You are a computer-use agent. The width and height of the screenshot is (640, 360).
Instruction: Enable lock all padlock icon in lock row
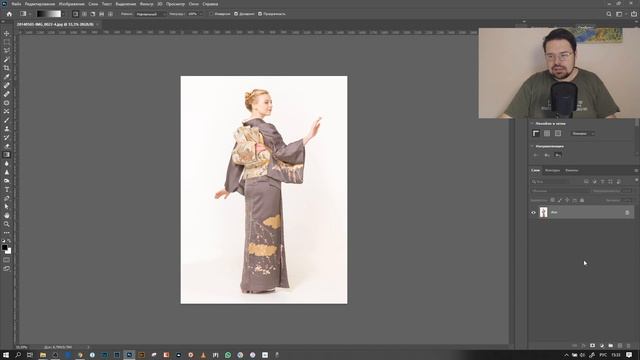[x=582, y=200]
